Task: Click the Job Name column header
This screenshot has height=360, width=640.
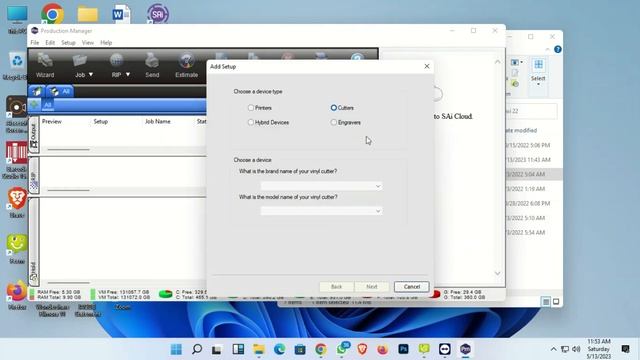Action: click(158, 122)
